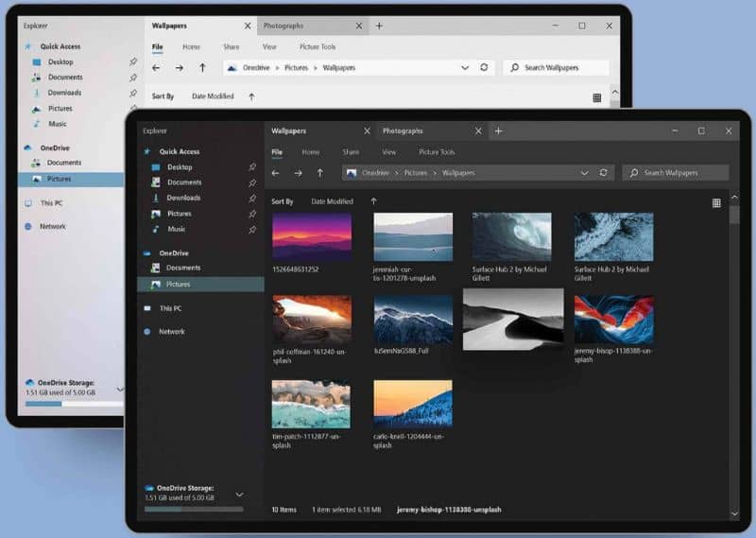Open the View ribbon tab in dark window
Viewport: 756px width, 538px height.
click(388, 152)
